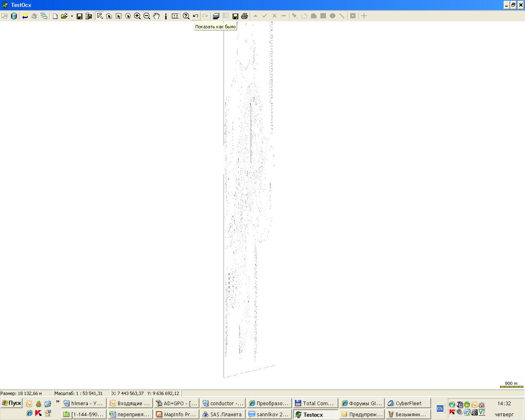Click the database cylinder icon in toolbar
Viewport: 525px width, 420px height.
(x=14, y=16)
